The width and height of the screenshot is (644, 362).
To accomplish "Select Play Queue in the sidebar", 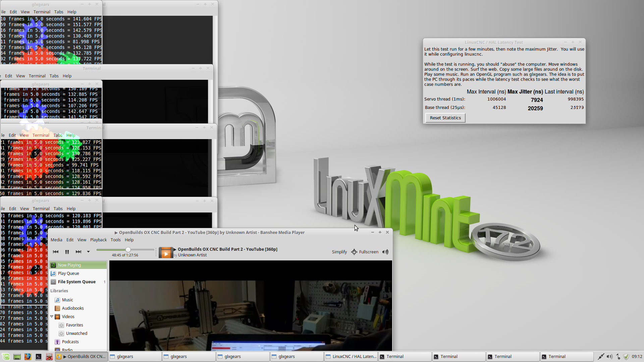I will (78, 274).
